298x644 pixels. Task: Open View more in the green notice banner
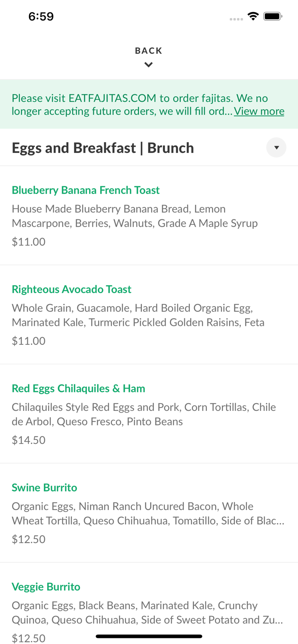point(259,111)
